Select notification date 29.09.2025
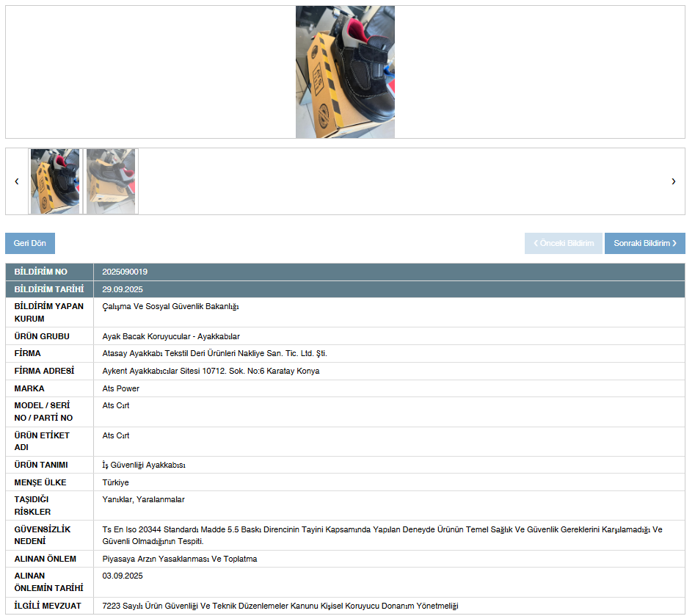Screen dimensions: 695x616 pyautogui.click(x=123, y=289)
